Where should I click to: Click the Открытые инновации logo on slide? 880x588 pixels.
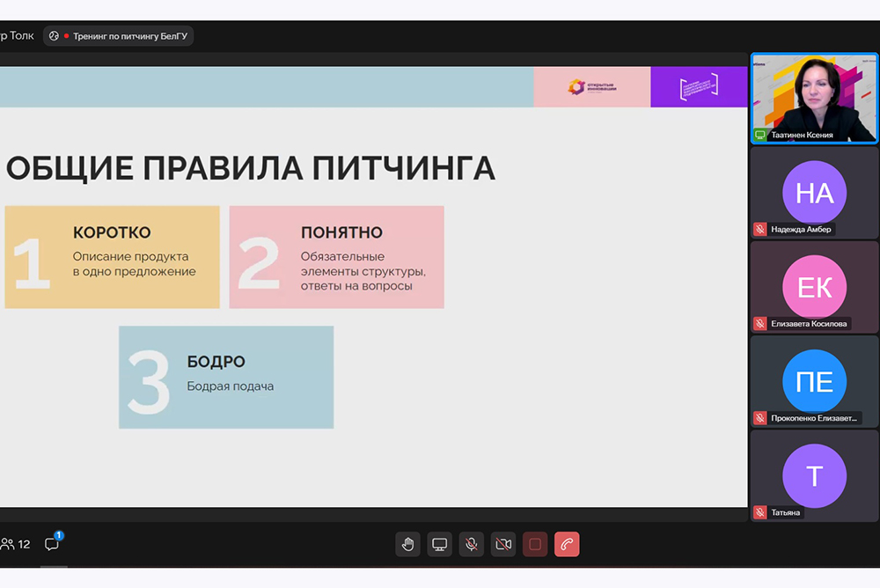592,87
